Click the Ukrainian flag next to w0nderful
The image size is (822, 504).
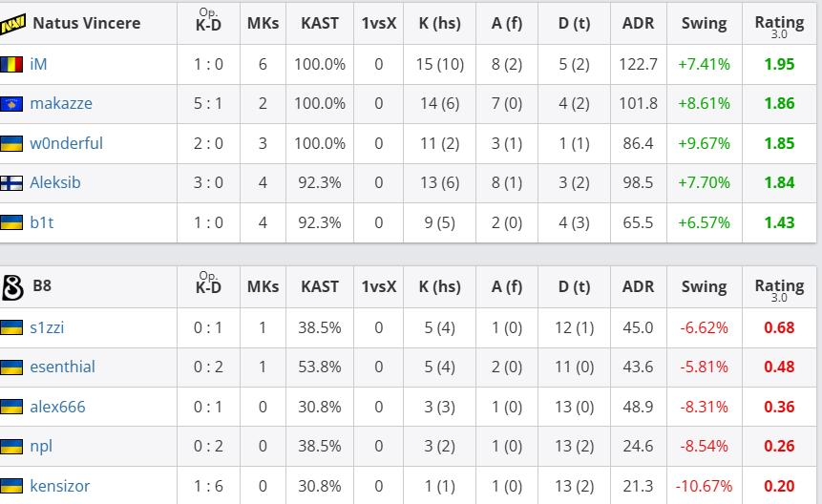pyautogui.click(x=11, y=143)
